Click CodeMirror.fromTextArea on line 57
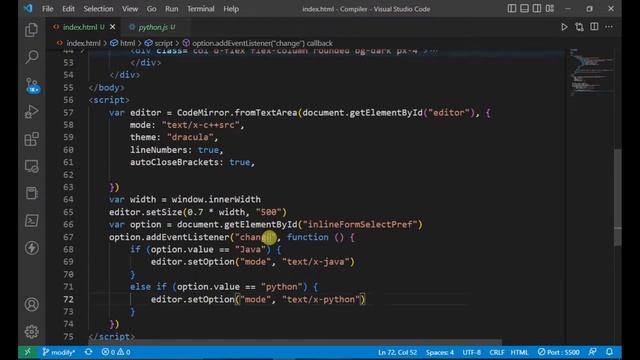 tap(237, 113)
